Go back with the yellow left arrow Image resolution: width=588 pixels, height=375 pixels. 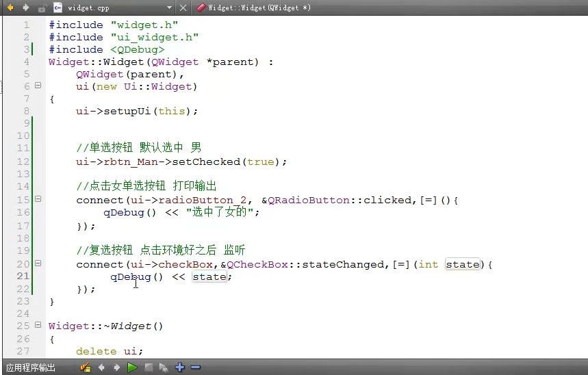10,8
